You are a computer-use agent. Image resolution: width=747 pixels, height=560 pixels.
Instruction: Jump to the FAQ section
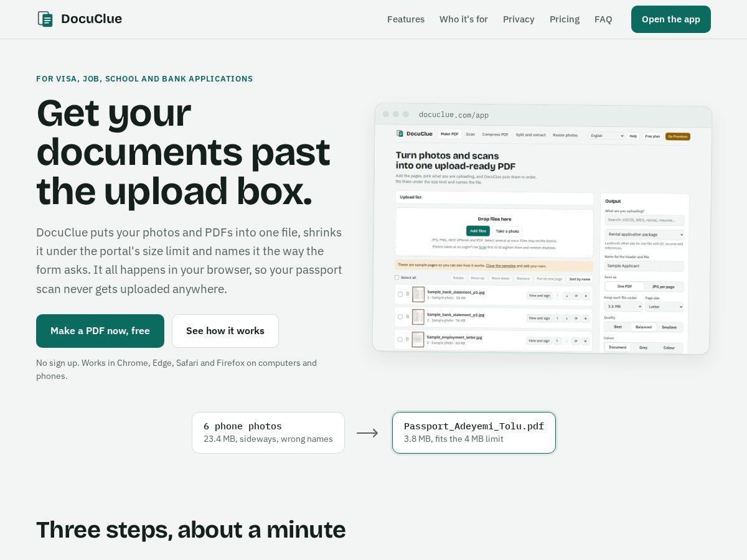[x=603, y=19]
